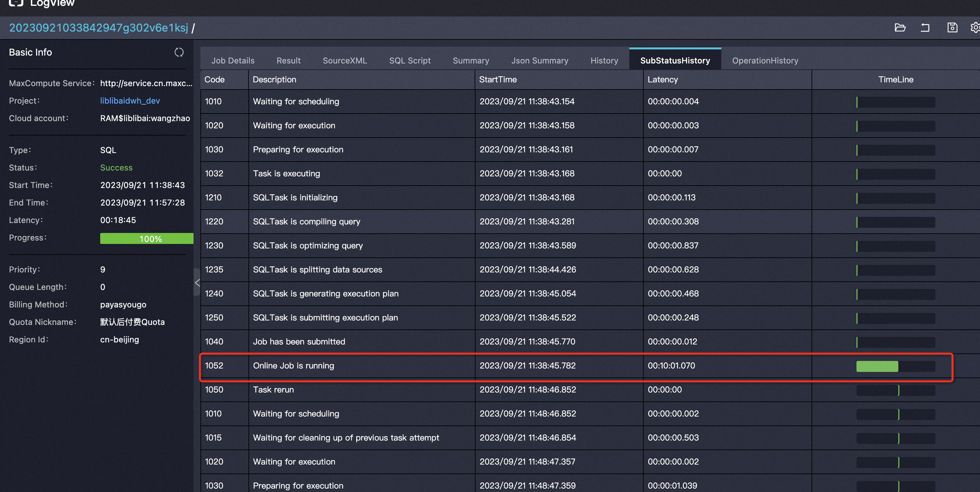Refresh Basic Info with the circular arrows icon

point(179,52)
